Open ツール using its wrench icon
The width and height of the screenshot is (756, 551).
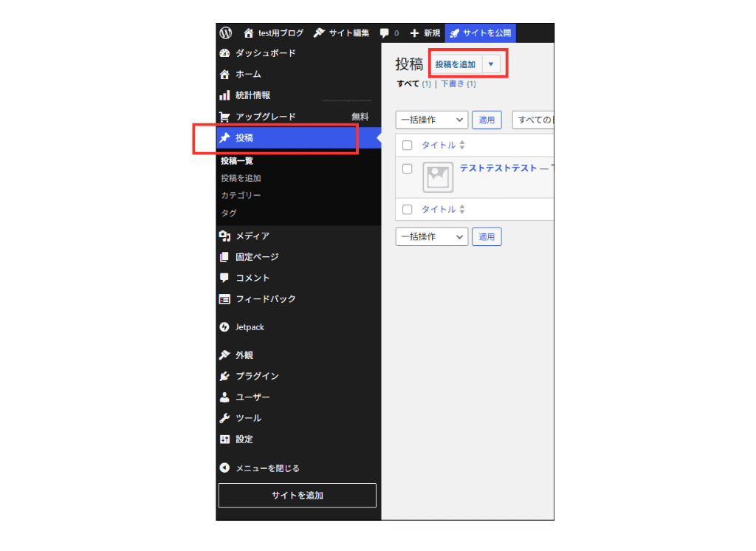[226, 418]
